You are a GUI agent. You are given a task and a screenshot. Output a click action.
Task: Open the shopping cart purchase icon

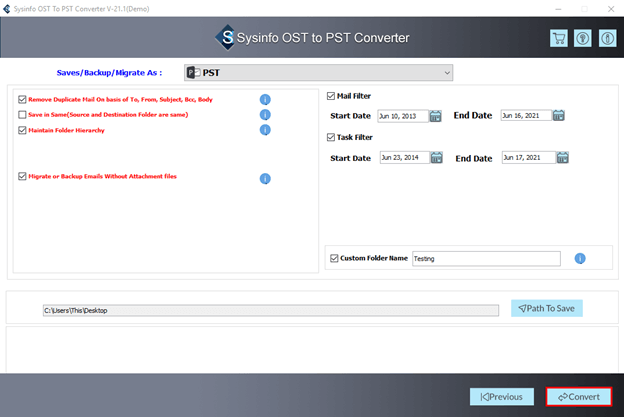[x=559, y=38]
